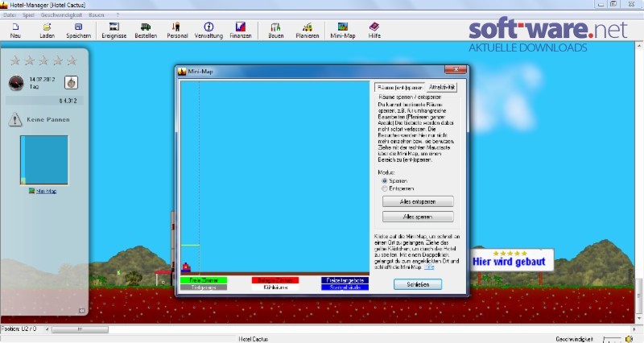This screenshot has width=644, height=343.
Task: Click the Alles sperren button
Action: 418,217
